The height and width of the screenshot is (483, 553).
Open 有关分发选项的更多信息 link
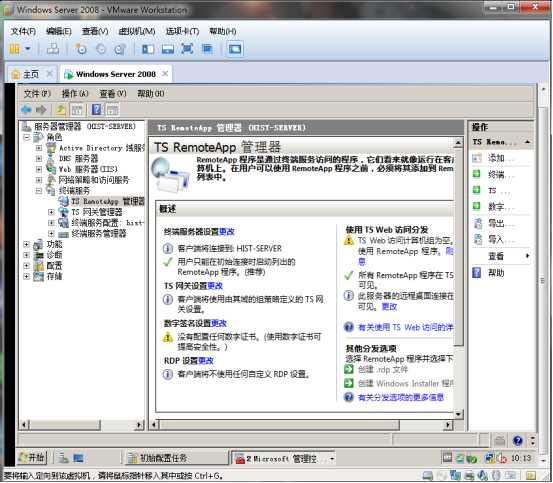point(401,398)
